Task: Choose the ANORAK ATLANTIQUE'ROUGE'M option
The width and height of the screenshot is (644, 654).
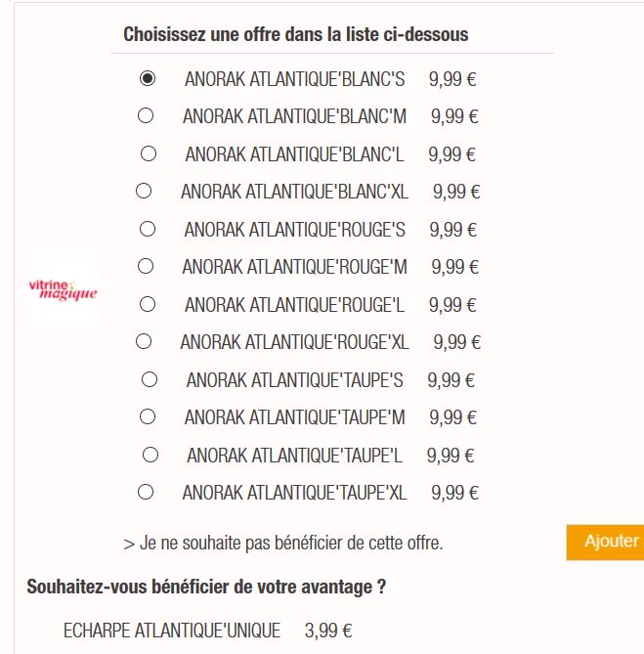Action: (x=147, y=266)
